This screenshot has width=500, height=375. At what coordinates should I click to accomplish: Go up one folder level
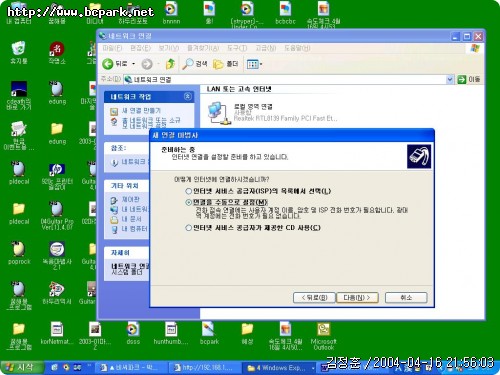click(x=170, y=64)
